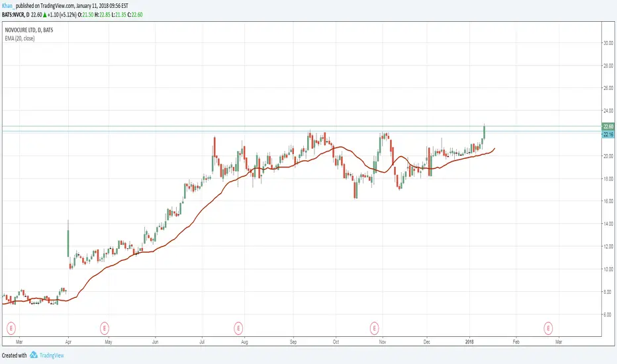617x364 pixels.
Task: Click the Feb label on time axis
Action: (516, 342)
